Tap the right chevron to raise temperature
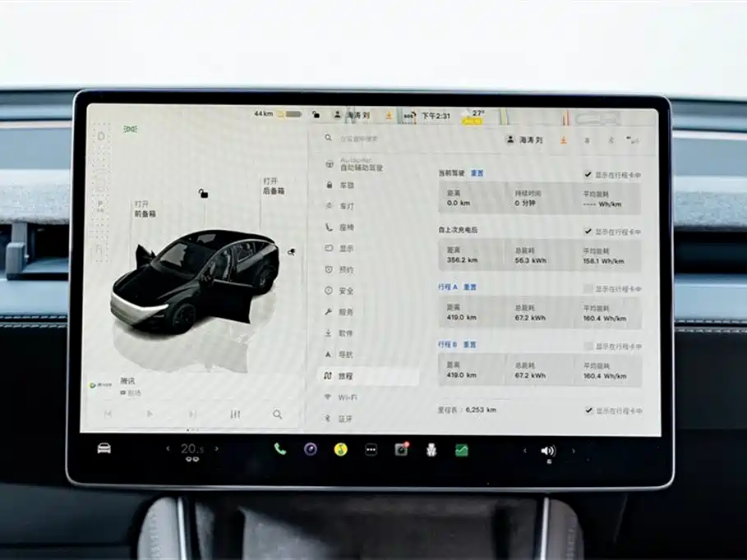 pos(217,449)
